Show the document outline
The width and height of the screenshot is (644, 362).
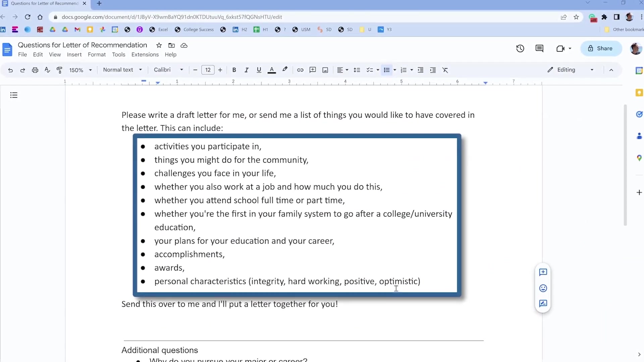[x=14, y=95]
